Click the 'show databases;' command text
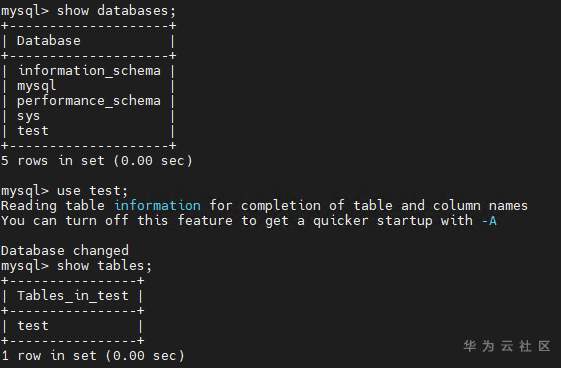Viewport: 561px width, 368px height. (x=116, y=11)
